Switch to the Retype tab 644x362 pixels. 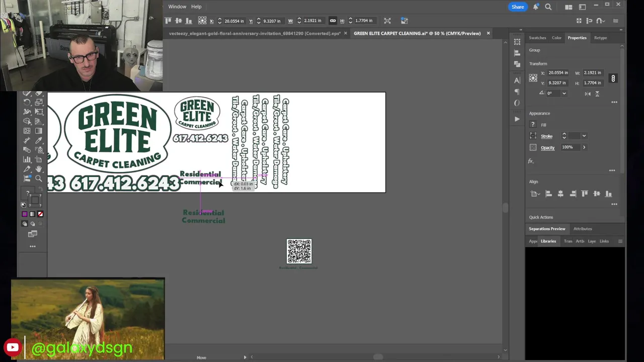[x=600, y=38]
